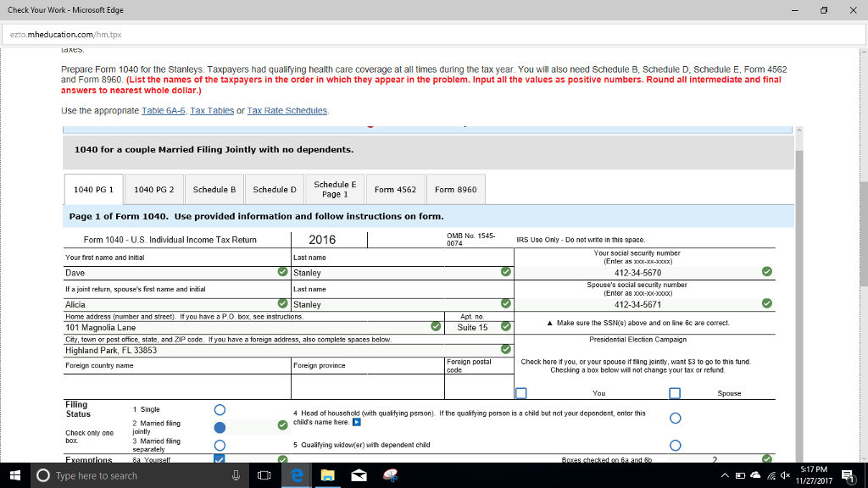868x488 pixels.
Task: Toggle the 6a Yourself exemption checkbox
Action: (x=220, y=458)
